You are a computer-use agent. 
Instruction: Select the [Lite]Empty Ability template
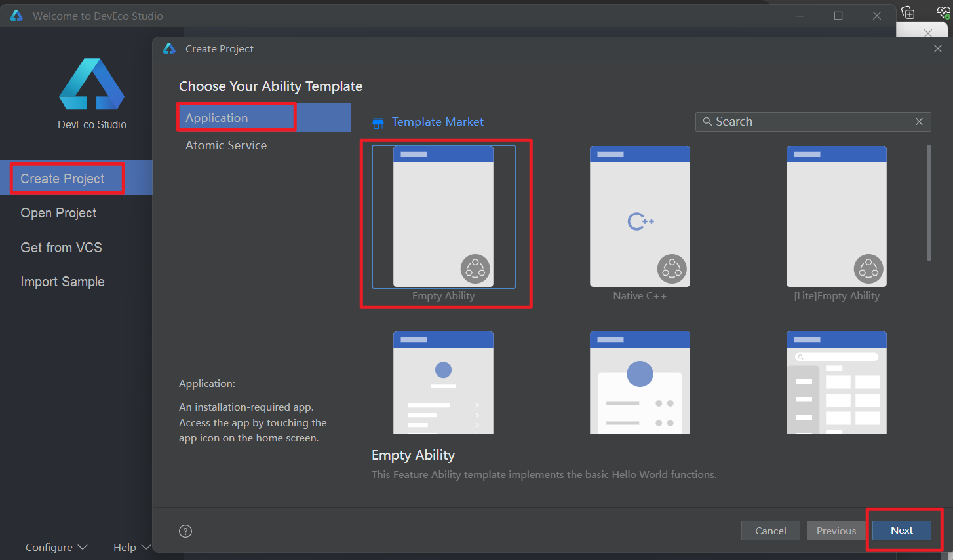pos(836,217)
